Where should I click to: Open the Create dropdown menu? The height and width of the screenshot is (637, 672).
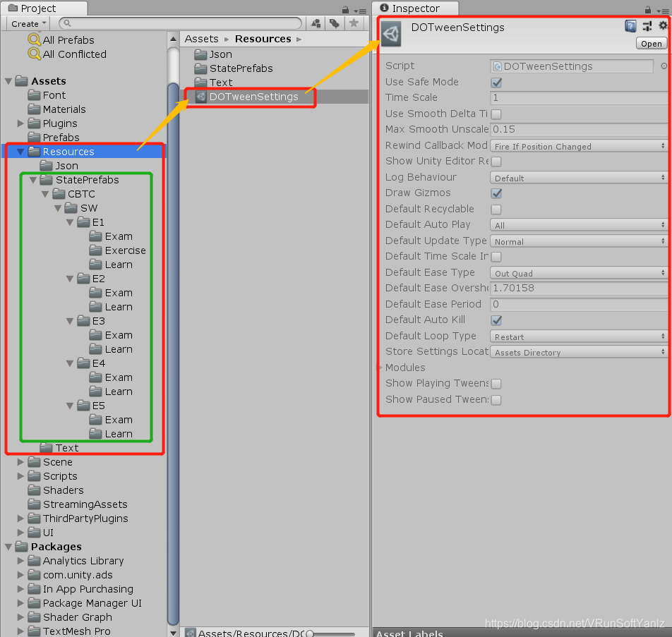(x=28, y=23)
